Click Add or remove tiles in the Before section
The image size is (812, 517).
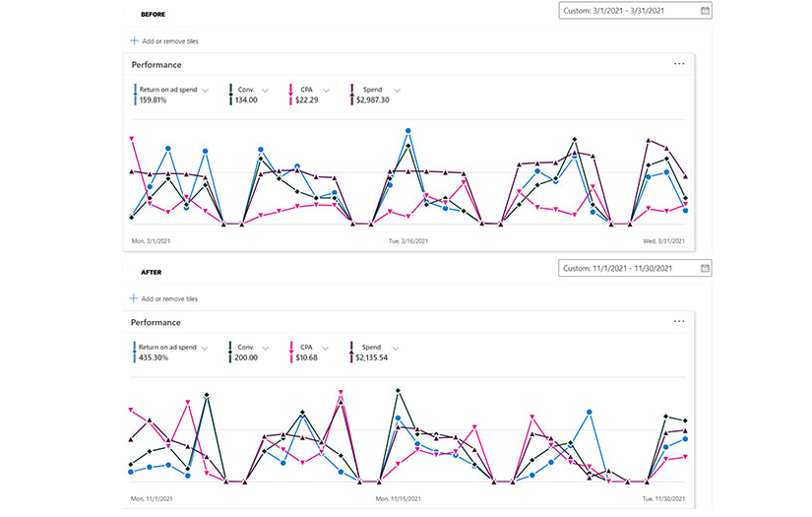169,41
